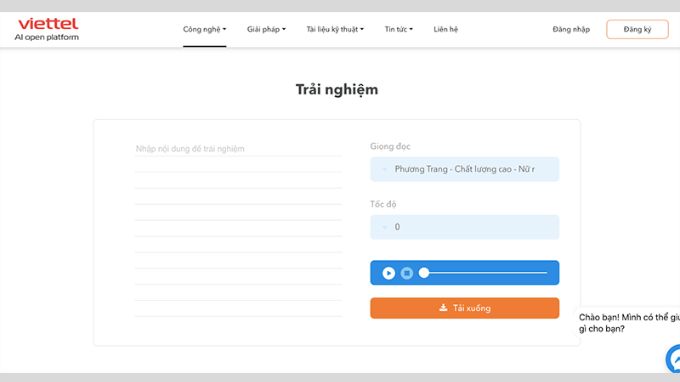Open the Tốc độ speed dropdown
The image size is (680, 382).
(464, 227)
